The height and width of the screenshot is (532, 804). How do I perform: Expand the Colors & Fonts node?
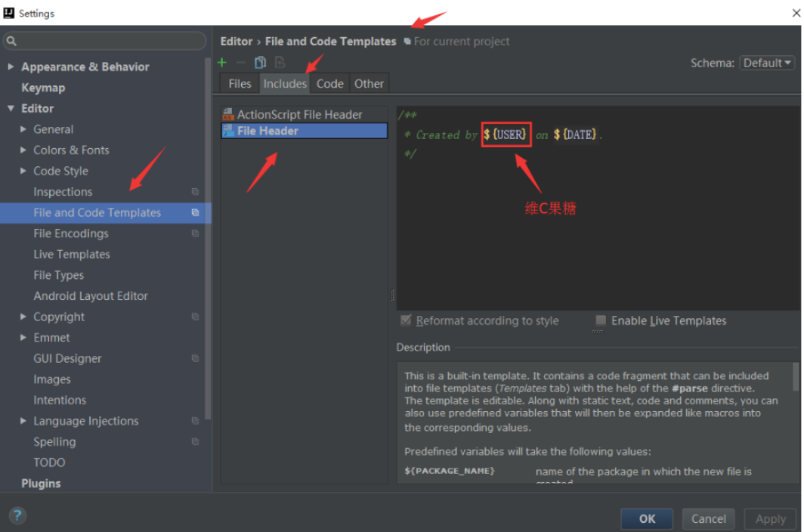[23, 150]
